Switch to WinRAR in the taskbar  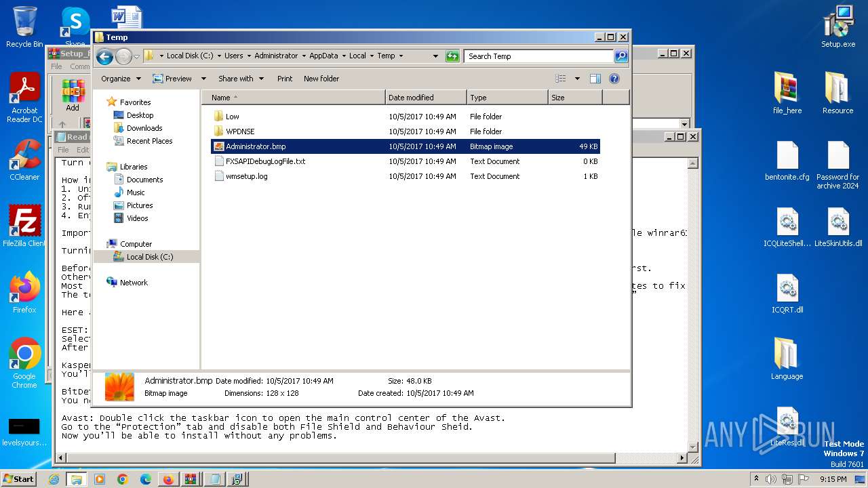191,479
